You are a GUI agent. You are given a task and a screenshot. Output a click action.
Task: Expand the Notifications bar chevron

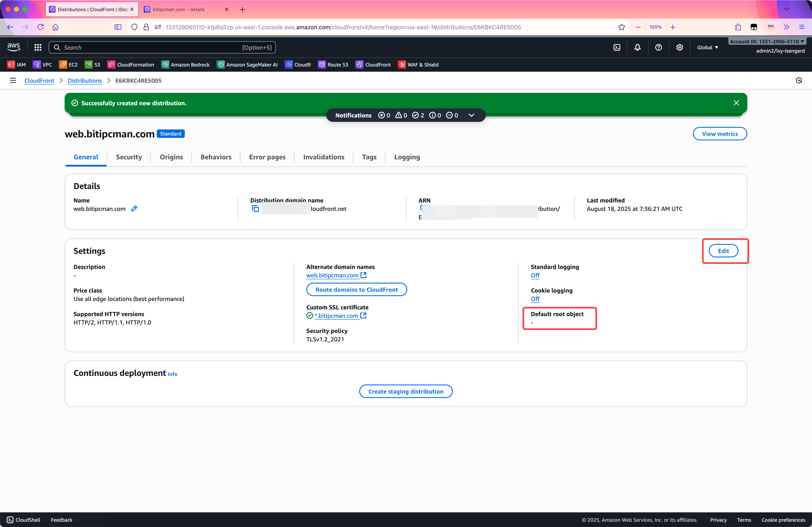tap(471, 115)
